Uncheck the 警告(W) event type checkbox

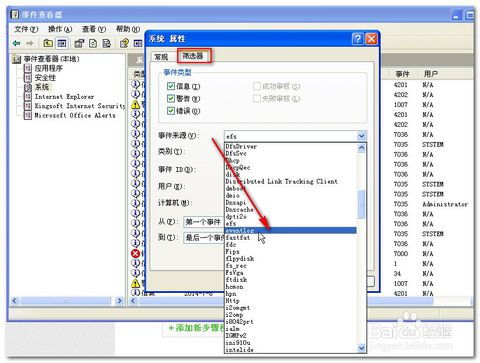(x=171, y=99)
